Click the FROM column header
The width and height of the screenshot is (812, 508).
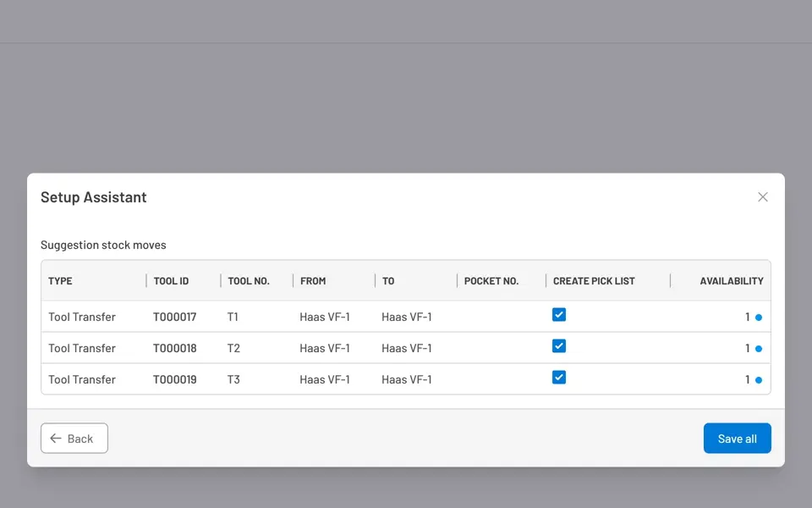[313, 281]
